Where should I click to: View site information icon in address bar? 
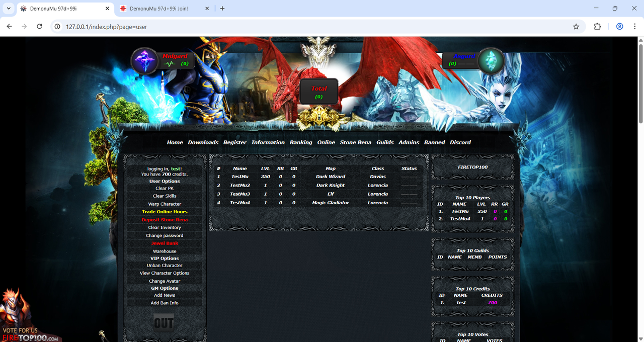pyautogui.click(x=57, y=27)
